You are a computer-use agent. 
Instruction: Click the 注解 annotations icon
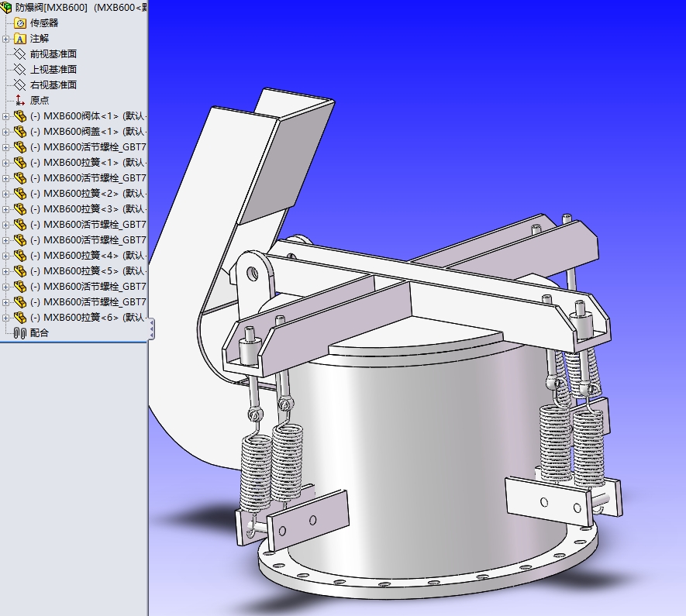(19, 39)
